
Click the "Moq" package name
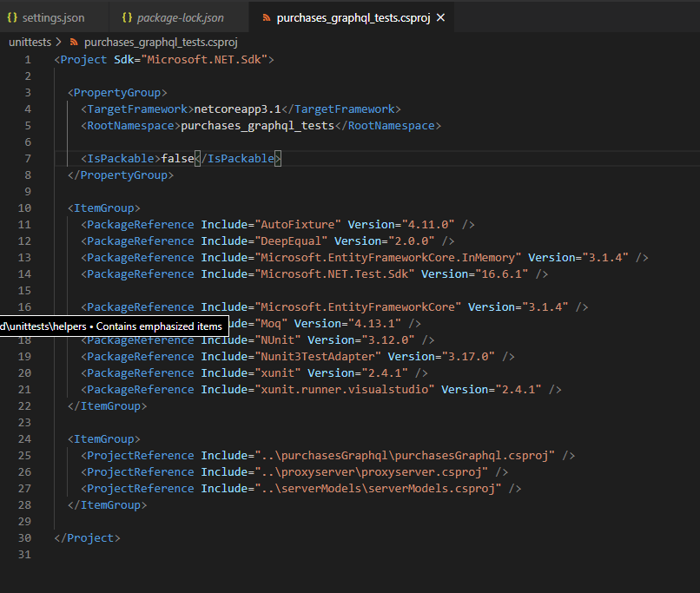(x=271, y=324)
